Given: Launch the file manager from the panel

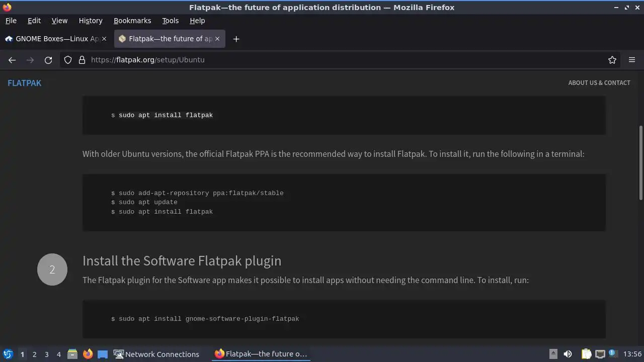Looking at the screenshot, I should pyautogui.click(x=72, y=354).
